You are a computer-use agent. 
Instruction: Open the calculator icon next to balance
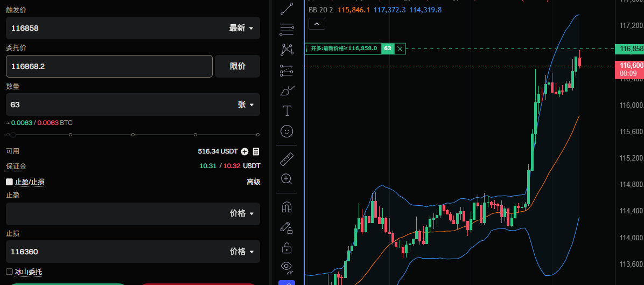(256, 151)
